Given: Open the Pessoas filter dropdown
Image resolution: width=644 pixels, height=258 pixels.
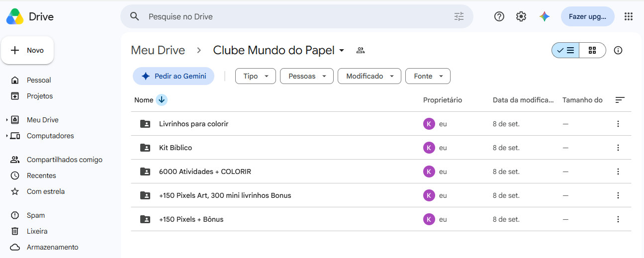Looking at the screenshot, I should click(307, 76).
